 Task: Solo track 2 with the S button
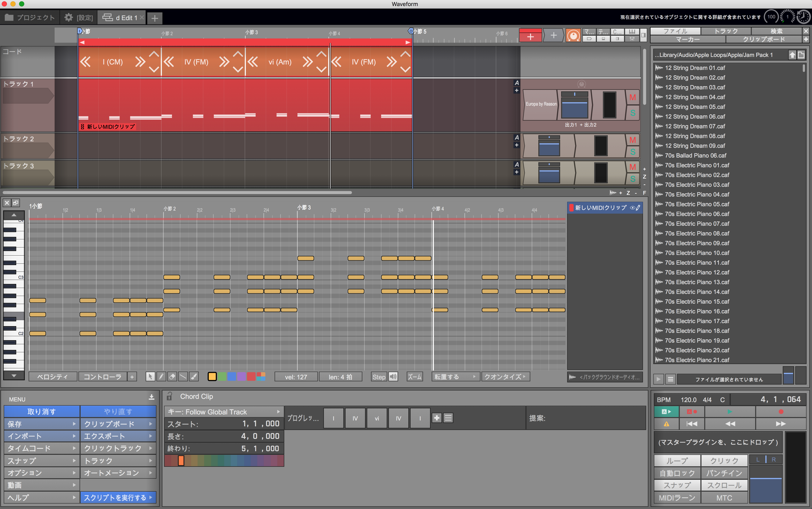[632, 151]
